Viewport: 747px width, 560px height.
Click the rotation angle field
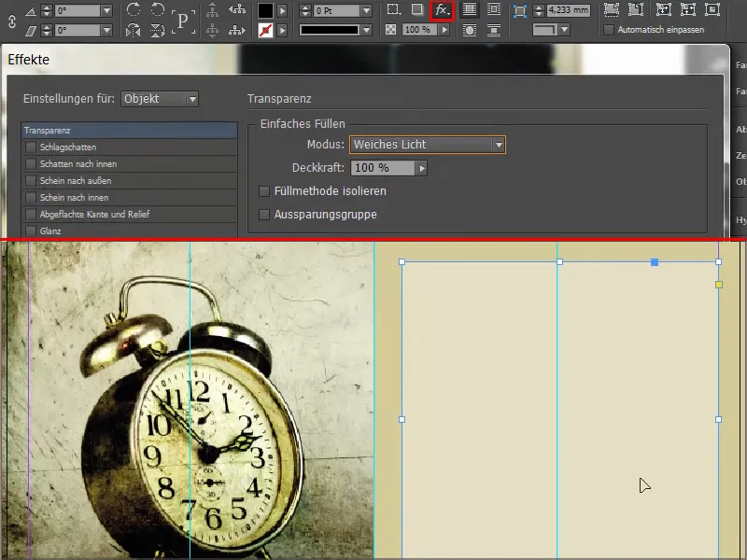point(78,10)
